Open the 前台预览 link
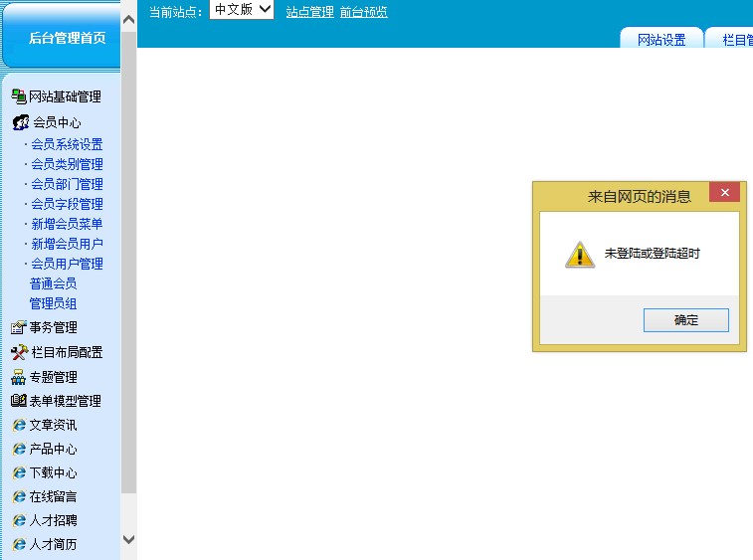The width and height of the screenshot is (753, 560). 363,12
